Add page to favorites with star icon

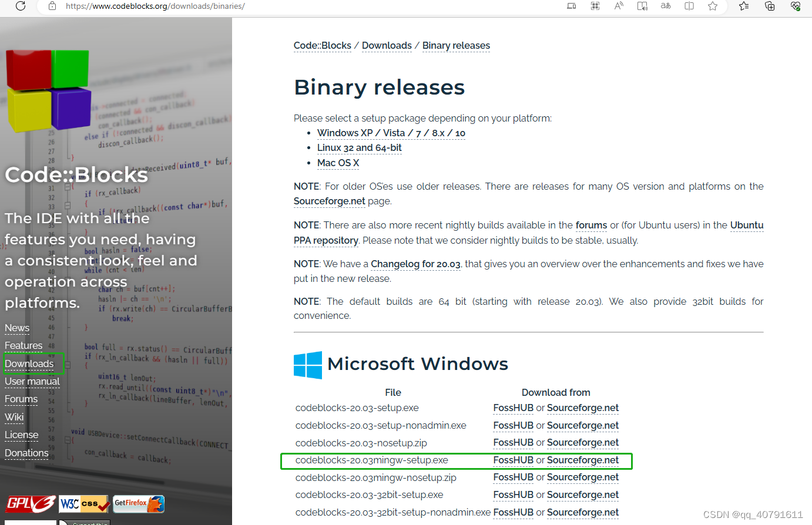[713, 6]
